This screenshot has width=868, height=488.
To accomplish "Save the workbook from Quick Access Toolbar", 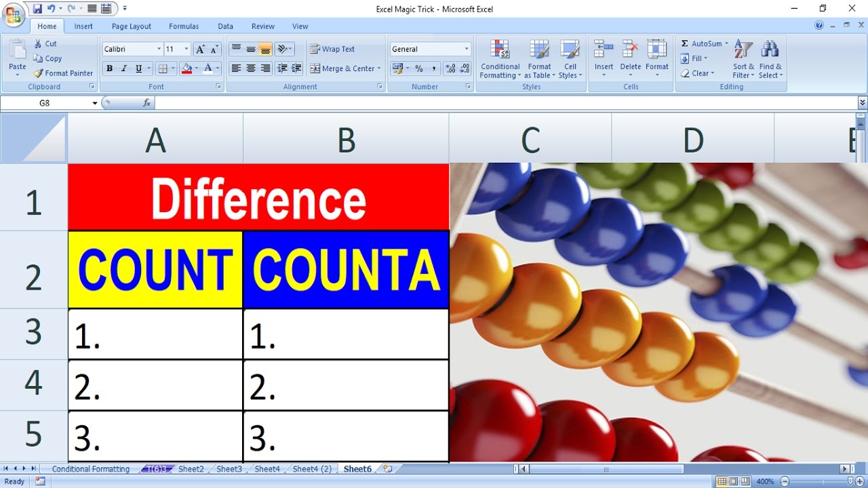I will pos(37,9).
